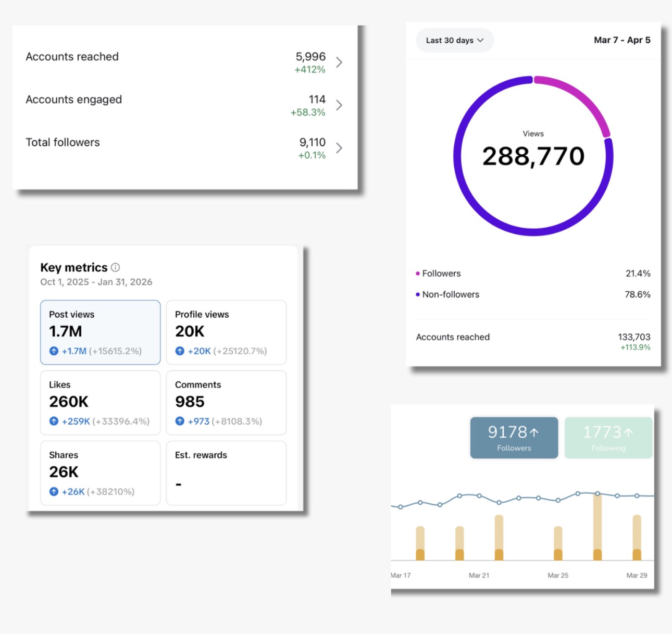Click the 9,110 total followers value
The image size is (672, 634).
pos(313,142)
